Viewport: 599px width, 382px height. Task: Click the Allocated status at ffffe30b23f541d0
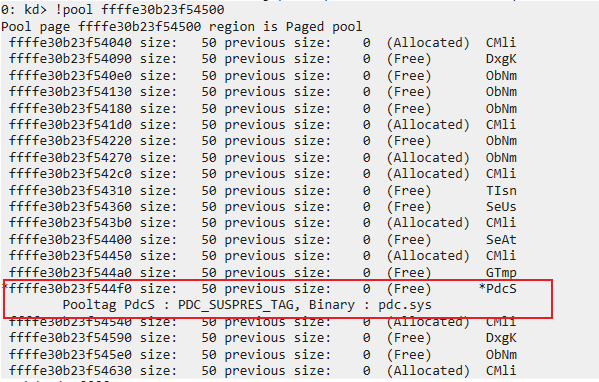428,125
